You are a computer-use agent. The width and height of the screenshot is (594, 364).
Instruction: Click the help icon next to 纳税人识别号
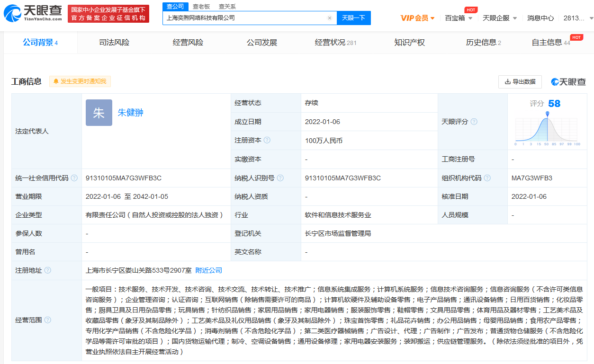click(x=280, y=178)
